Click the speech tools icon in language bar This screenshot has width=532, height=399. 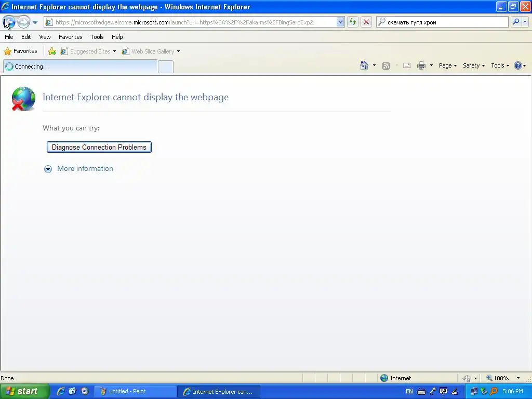click(443, 392)
